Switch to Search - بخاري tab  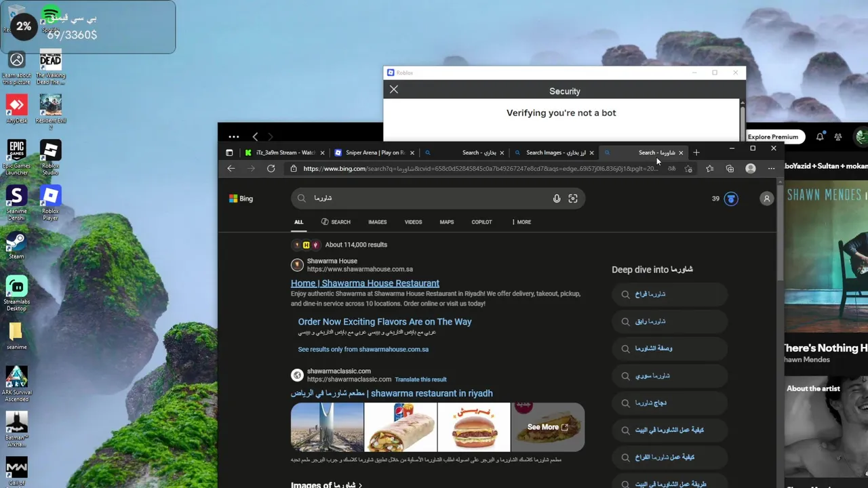pyautogui.click(x=465, y=152)
